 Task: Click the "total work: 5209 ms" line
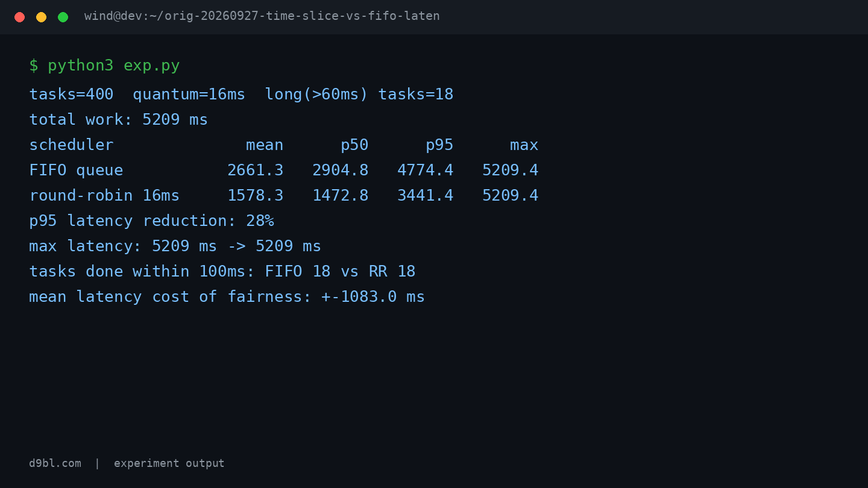[118, 120]
